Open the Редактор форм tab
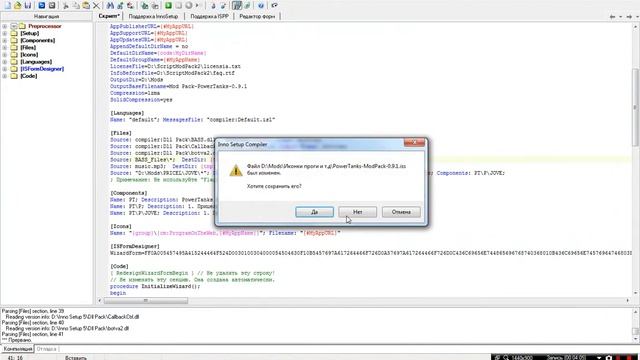This screenshot has height=360, width=640. (x=257, y=16)
